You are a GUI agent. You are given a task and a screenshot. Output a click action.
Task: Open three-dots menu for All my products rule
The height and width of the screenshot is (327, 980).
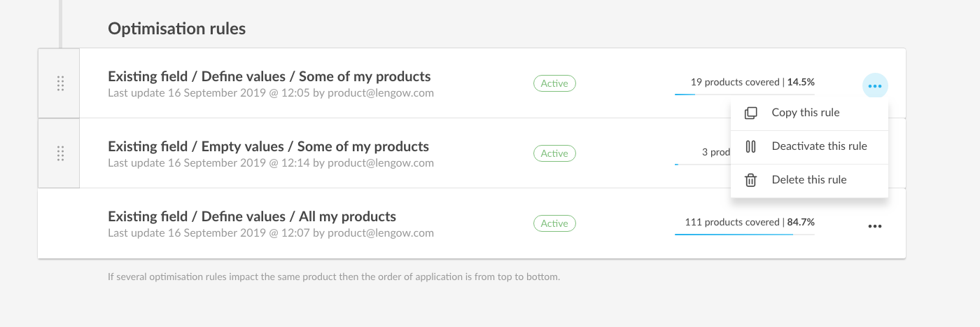click(x=875, y=226)
